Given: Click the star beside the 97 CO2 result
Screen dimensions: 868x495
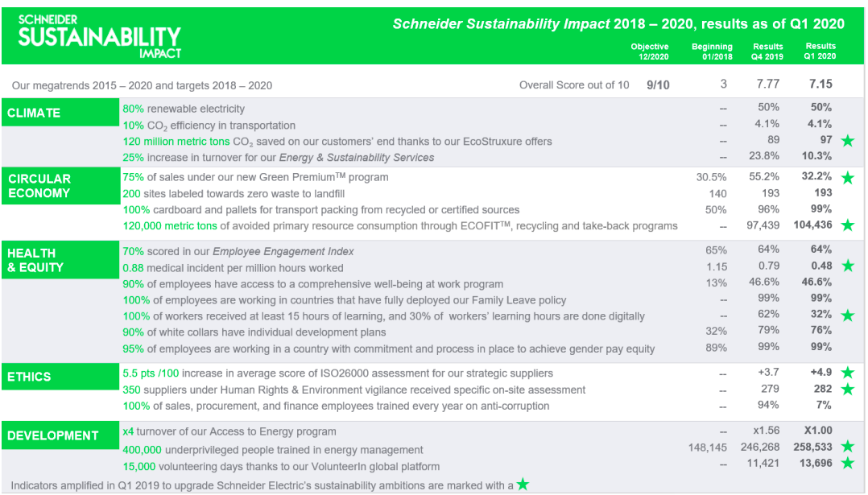Looking at the screenshot, I should 847,142.
